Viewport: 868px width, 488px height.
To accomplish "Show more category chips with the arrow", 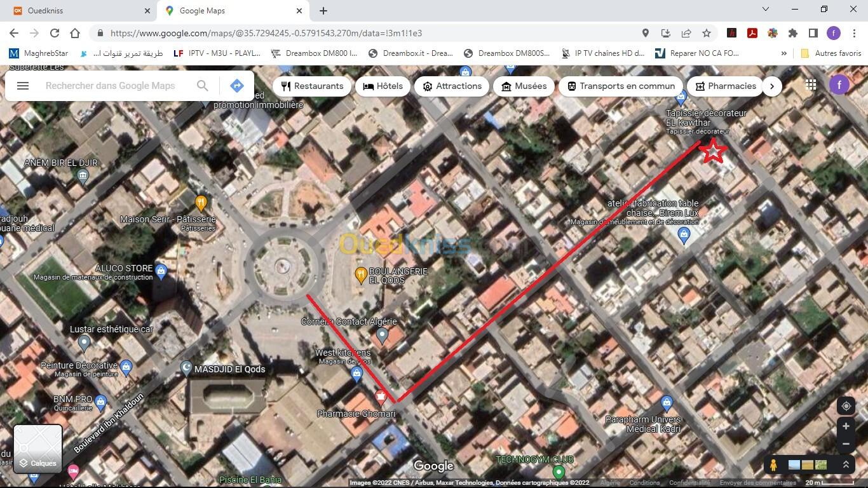I will [x=771, y=86].
